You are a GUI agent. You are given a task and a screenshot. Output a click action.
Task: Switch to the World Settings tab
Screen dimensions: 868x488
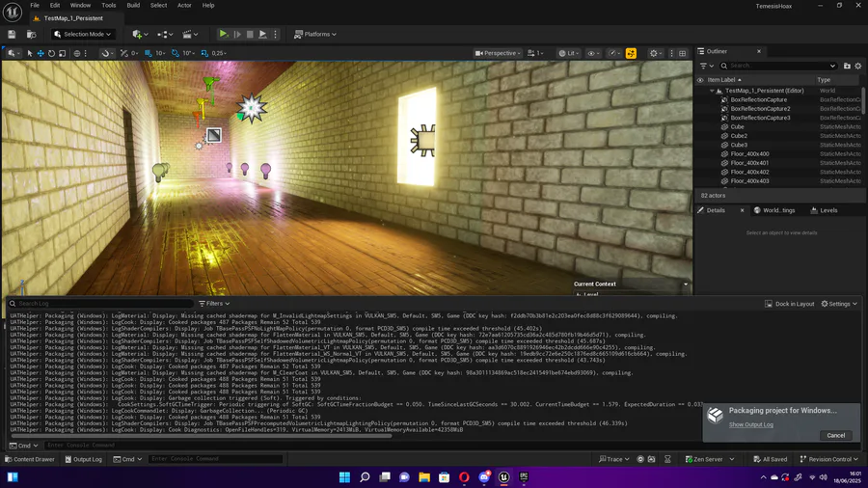click(x=774, y=210)
